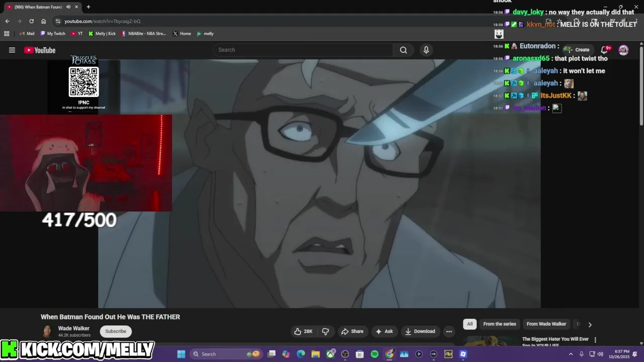Open Task View in taskbar

[272, 354]
